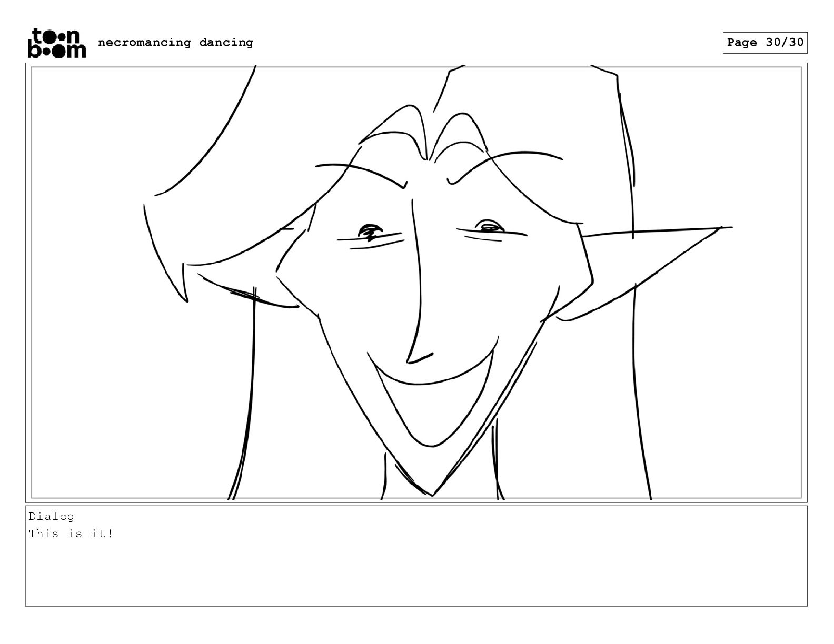Select the 'necromancing dancing' project title
Viewport: 834px width, 644px height.
175,42
